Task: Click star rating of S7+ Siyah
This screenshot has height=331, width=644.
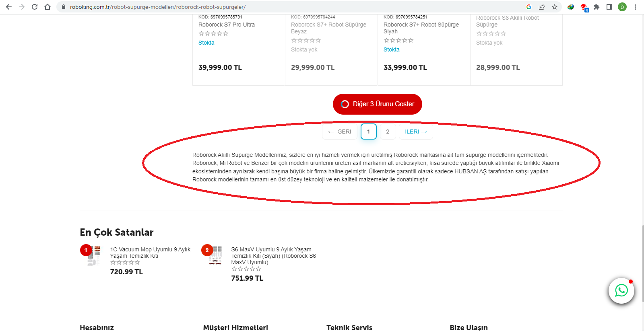Action: pos(398,41)
